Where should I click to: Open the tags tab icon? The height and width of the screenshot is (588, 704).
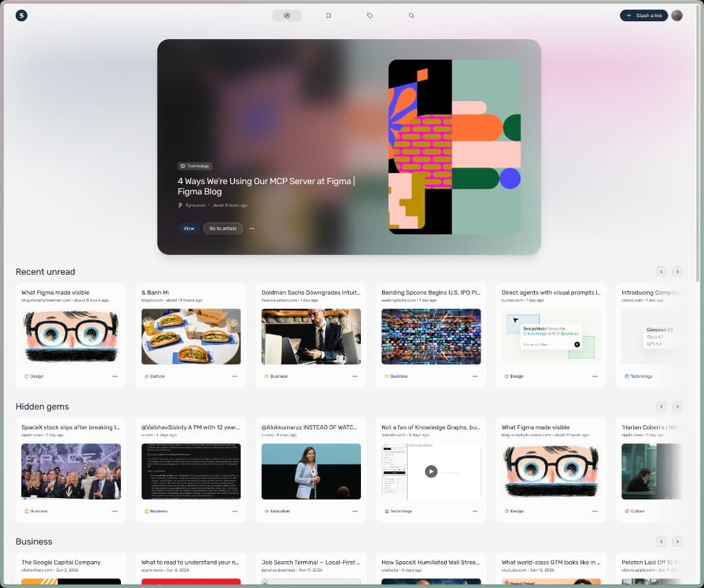369,16
